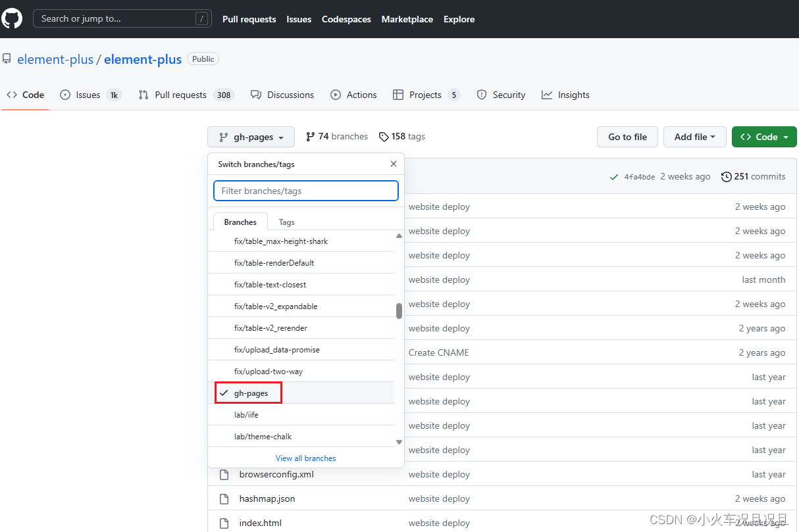799x532 pixels.
Task: Open the bold element-plus repository link
Action: 143,59
